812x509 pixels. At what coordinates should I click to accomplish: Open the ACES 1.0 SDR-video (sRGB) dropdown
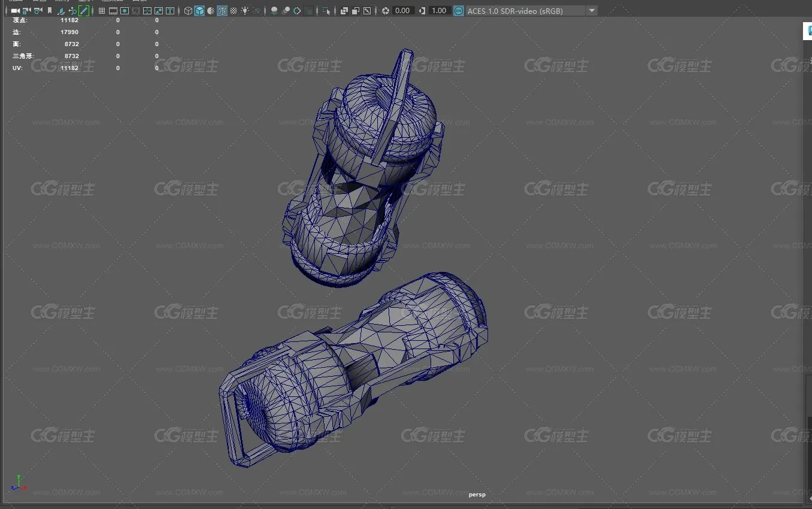point(531,11)
